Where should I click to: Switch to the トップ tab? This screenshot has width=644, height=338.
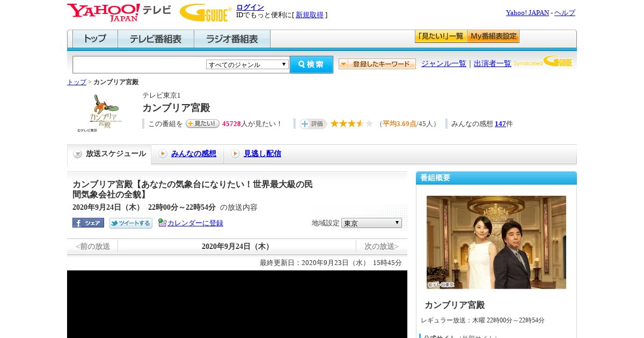95,39
